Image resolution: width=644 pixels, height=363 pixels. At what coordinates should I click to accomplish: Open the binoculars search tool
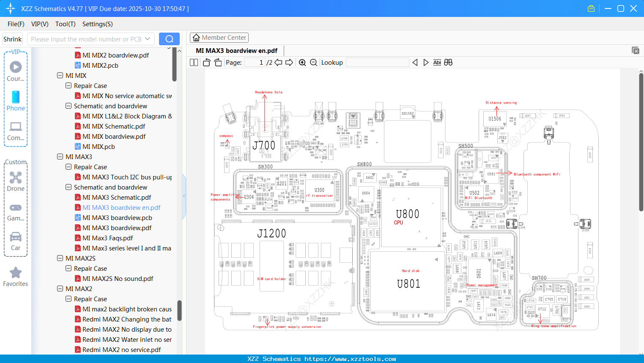coord(448,62)
